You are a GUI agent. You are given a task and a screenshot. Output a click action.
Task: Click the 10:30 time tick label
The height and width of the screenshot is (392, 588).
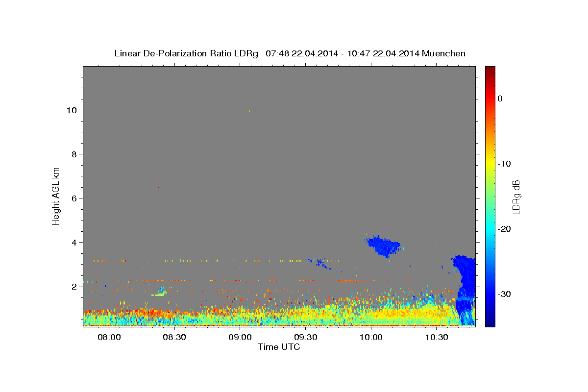pyautogui.click(x=437, y=338)
